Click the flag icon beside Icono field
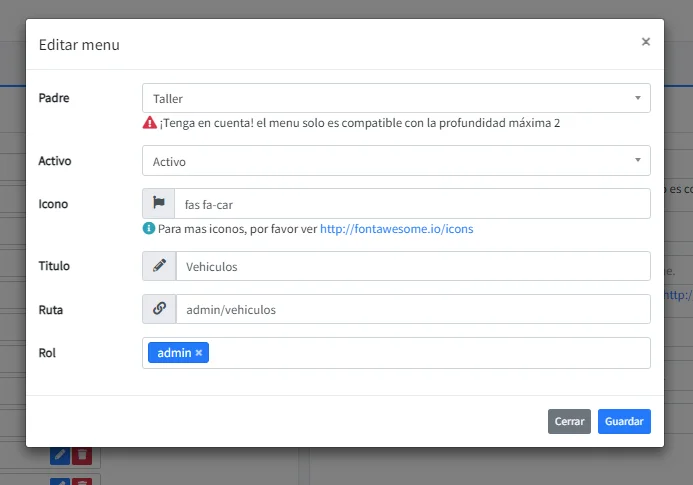The image size is (693, 485). coord(158,204)
